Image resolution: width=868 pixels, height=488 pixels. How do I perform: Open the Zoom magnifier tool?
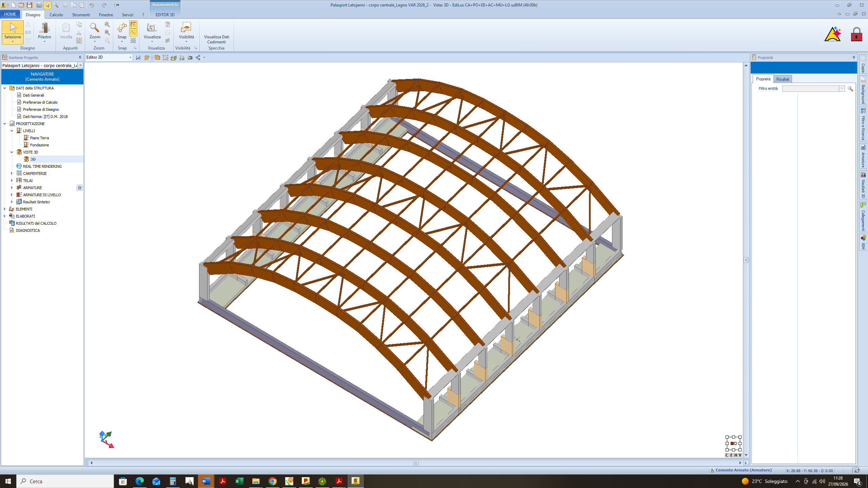tap(94, 28)
